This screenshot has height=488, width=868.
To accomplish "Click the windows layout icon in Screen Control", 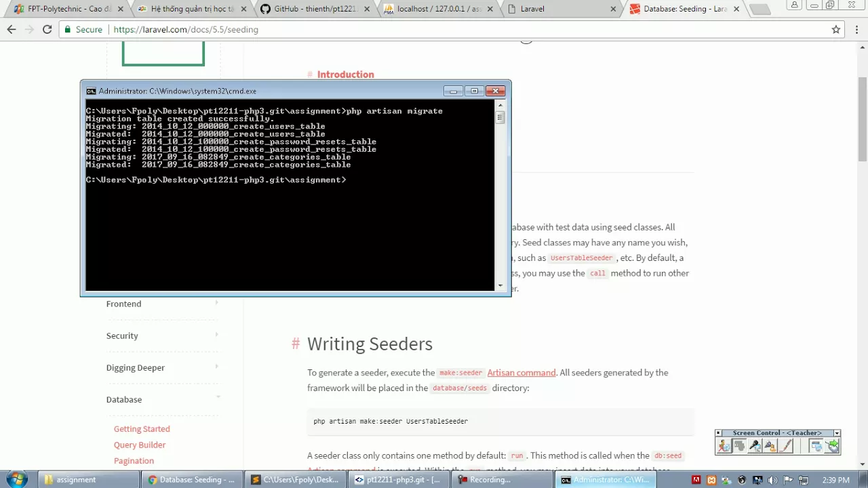I will (x=816, y=446).
